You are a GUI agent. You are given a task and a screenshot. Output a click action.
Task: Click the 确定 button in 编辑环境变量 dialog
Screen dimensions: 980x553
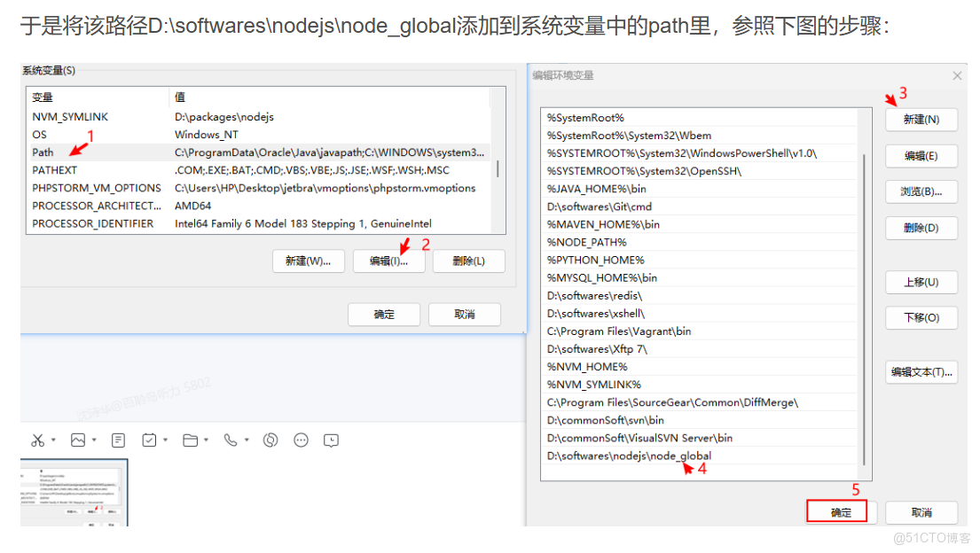[837, 511]
